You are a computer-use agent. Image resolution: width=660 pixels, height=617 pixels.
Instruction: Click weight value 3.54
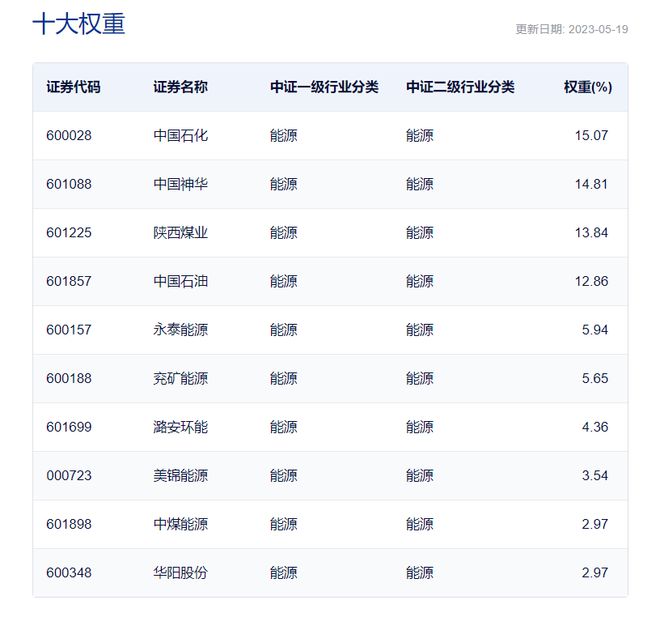[595, 476]
